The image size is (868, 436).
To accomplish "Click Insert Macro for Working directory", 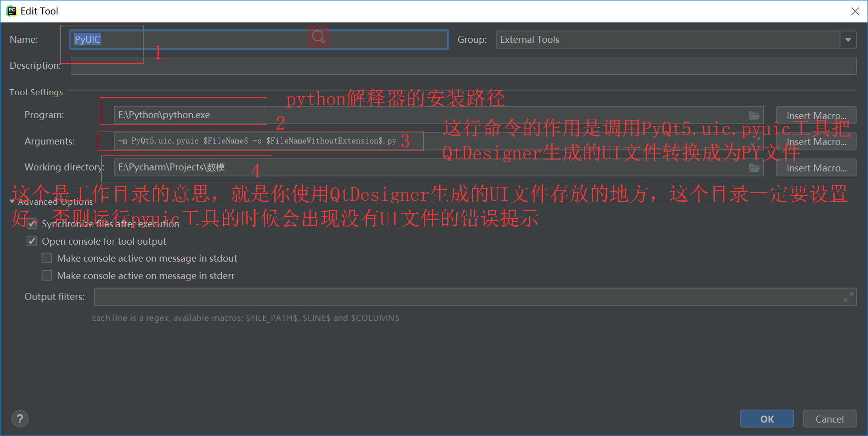I will (x=816, y=168).
